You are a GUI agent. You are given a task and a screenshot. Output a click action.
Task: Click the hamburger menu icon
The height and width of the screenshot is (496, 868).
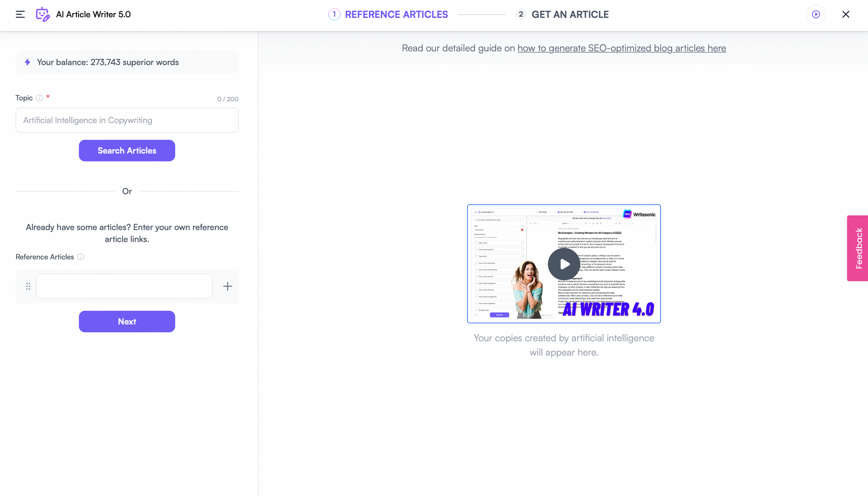[x=20, y=14]
